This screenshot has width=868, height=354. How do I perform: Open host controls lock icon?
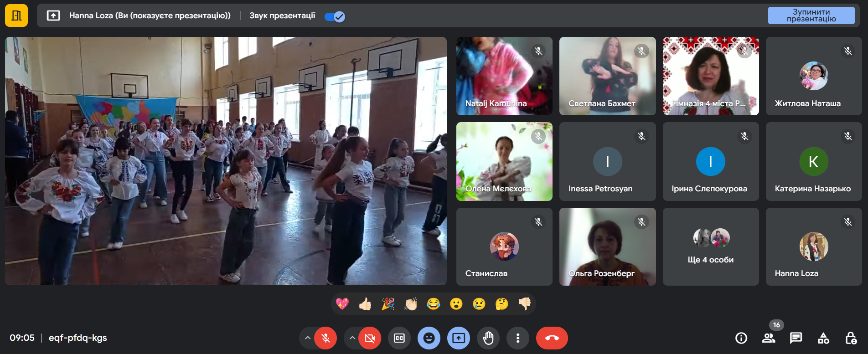click(x=851, y=338)
